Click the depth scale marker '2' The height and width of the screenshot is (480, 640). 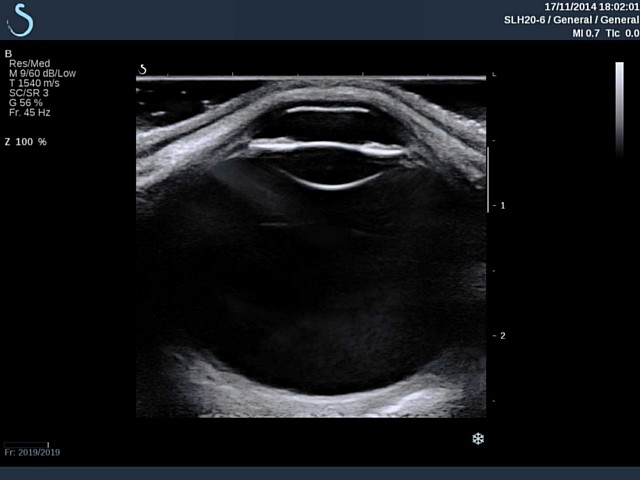point(502,336)
